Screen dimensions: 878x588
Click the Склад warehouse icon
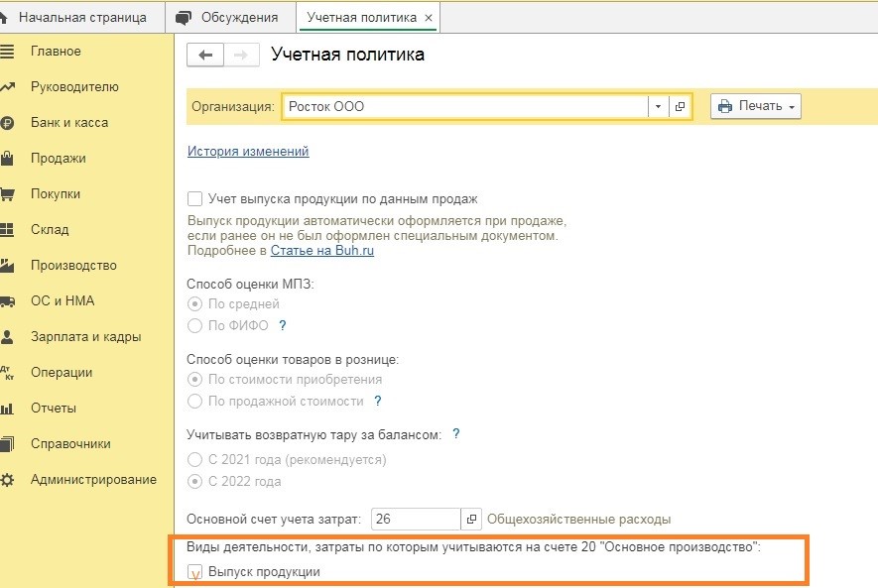coord(7,229)
